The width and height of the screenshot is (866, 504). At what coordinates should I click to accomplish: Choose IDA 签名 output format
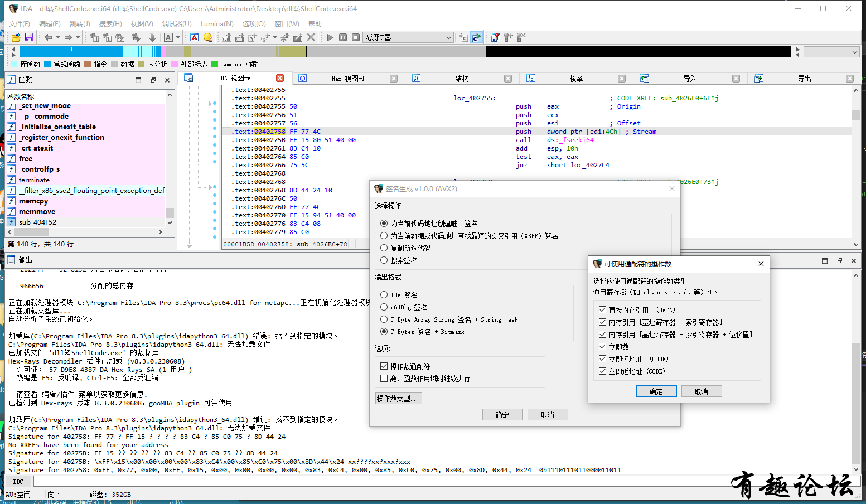pyautogui.click(x=384, y=294)
